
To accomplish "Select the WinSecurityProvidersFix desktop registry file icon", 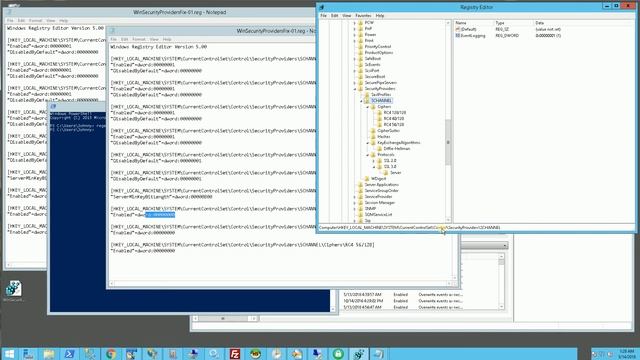I will click(x=13, y=289).
